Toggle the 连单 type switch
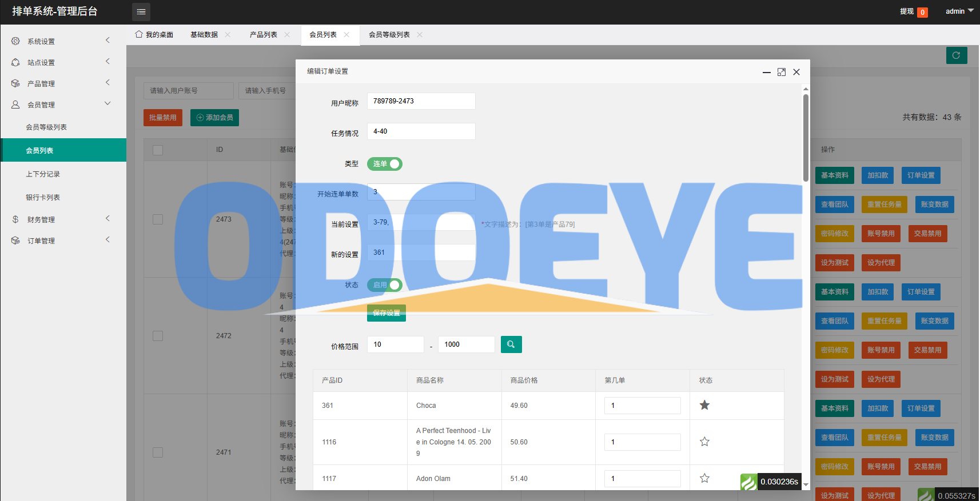 385,164
